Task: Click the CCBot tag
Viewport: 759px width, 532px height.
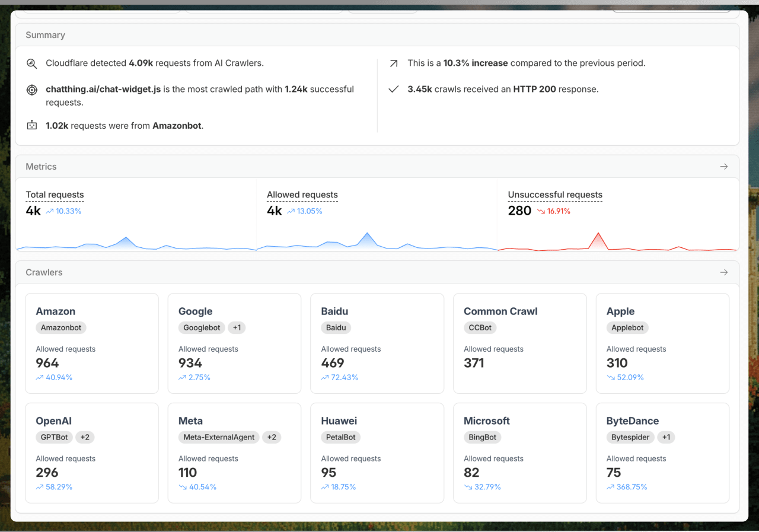Action: click(x=480, y=327)
